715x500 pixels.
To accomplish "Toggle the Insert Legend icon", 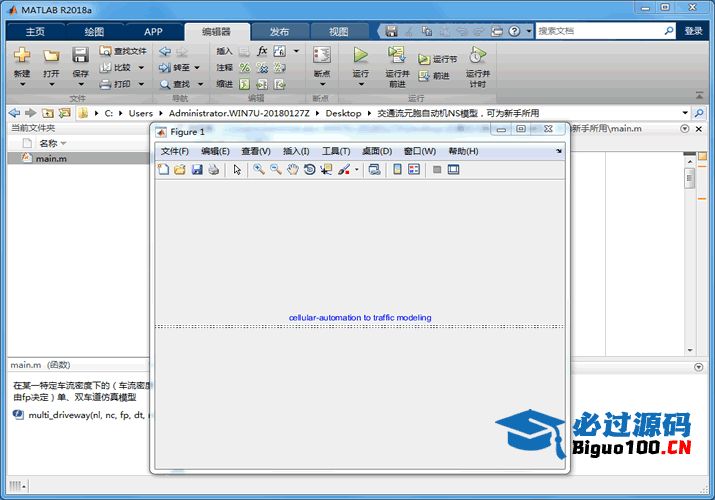I will click(x=414, y=170).
